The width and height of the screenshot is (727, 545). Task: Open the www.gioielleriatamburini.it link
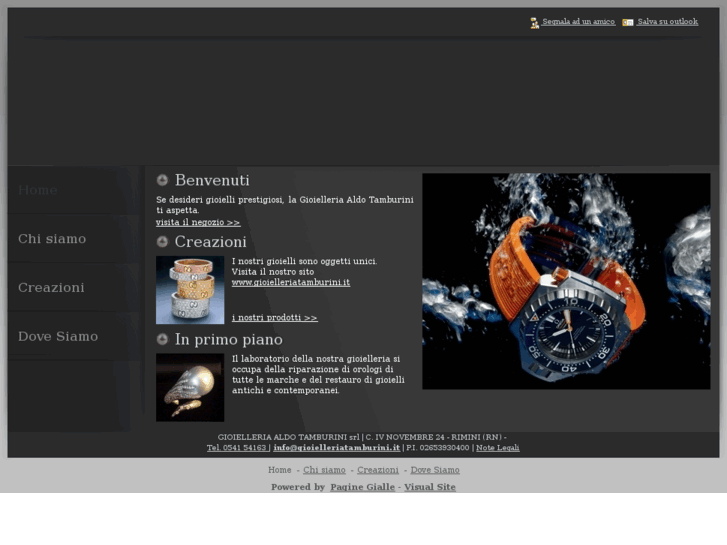point(291,282)
